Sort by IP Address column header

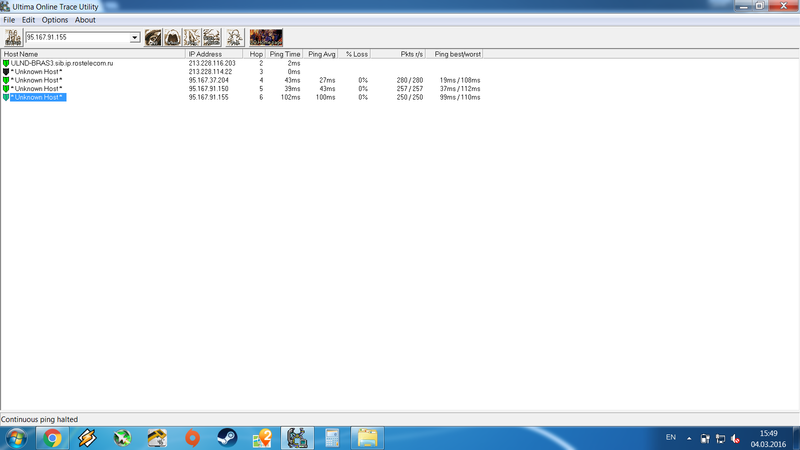pyautogui.click(x=214, y=54)
